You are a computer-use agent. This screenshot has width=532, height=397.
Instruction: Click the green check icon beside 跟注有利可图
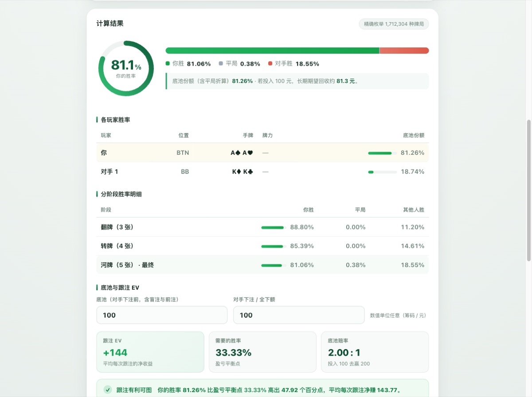[x=108, y=390]
